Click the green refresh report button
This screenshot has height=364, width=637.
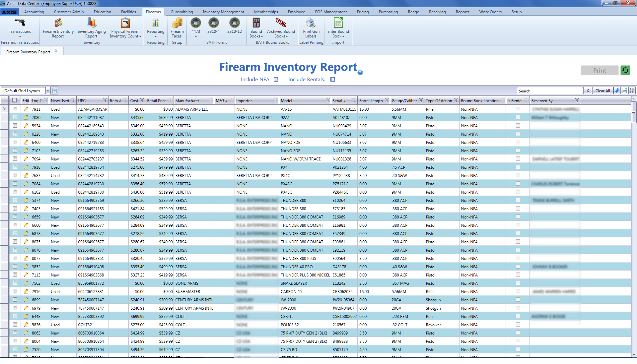625,70
